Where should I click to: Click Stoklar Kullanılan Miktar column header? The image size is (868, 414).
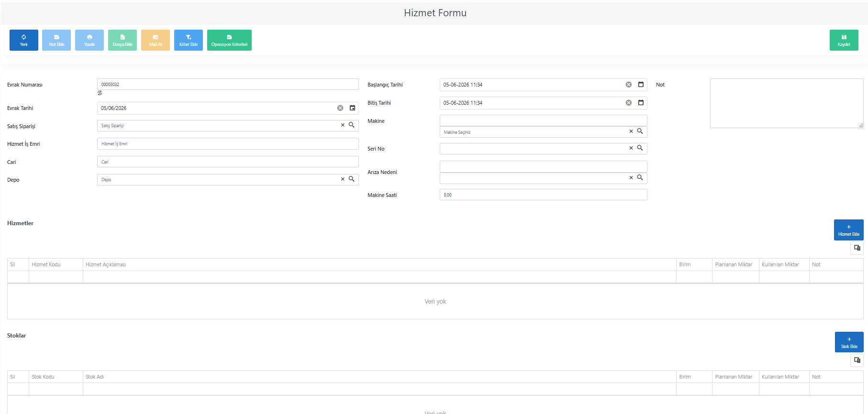(784, 377)
